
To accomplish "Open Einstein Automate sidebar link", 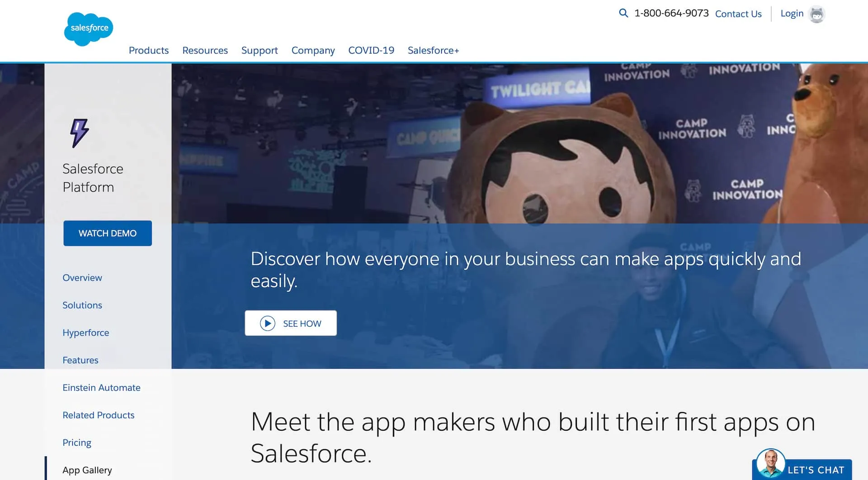I will tap(101, 388).
